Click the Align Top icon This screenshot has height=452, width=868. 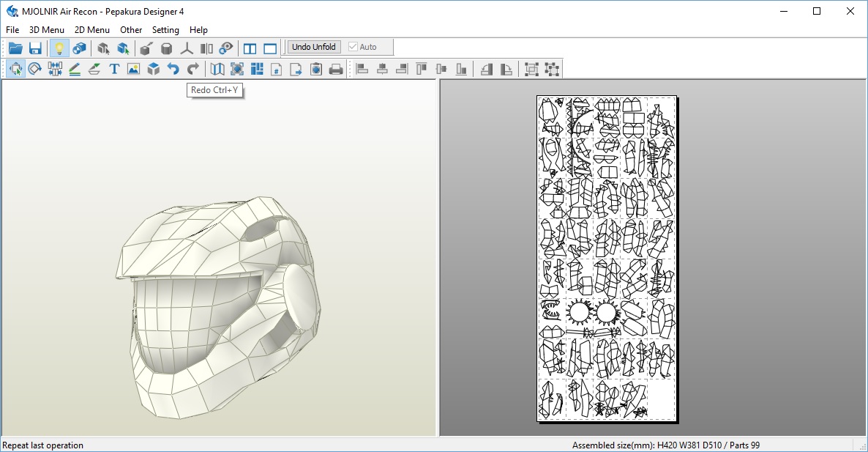[422, 69]
